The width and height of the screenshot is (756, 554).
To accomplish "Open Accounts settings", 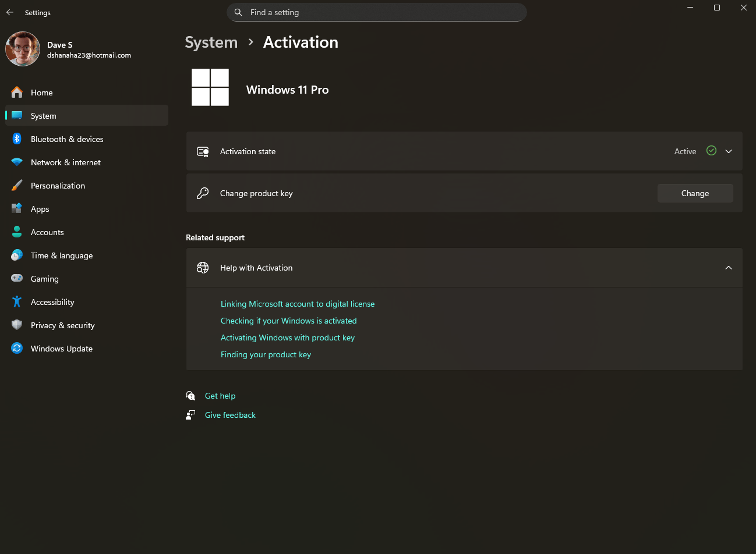I will pyautogui.click(x=87, y=232).
